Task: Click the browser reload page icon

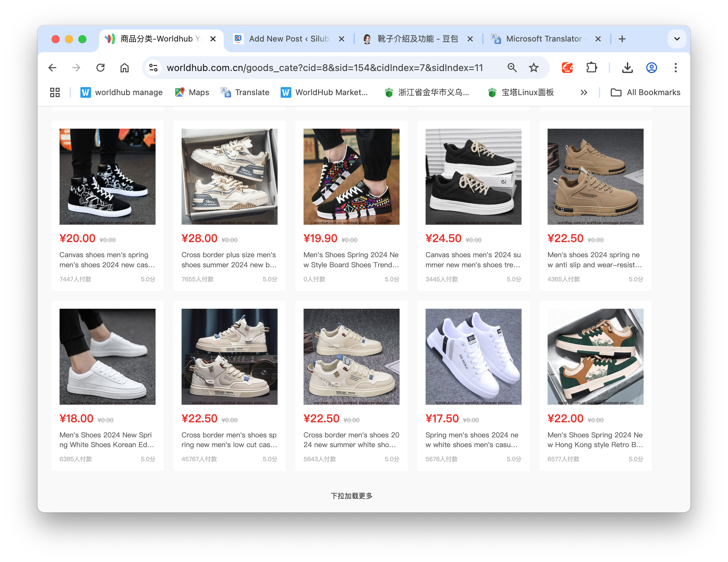Action: (100, 68)
